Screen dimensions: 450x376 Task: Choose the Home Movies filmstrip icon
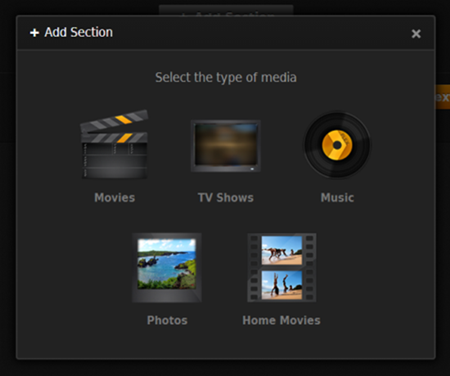click(282, 267)
